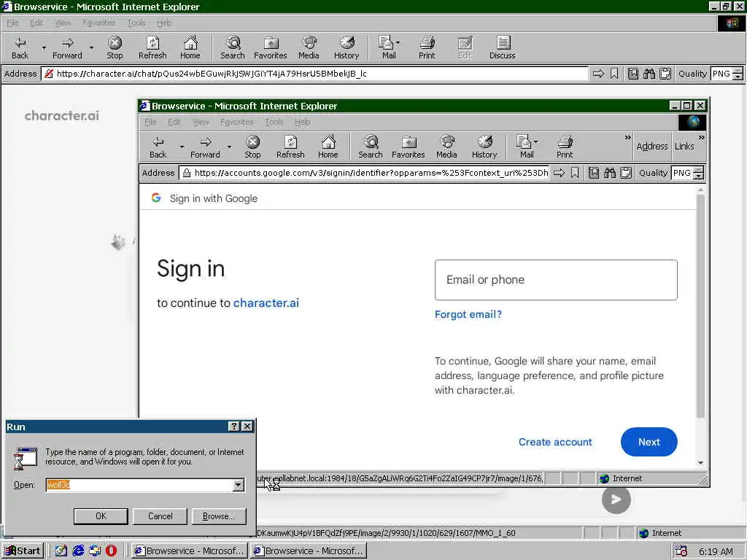Click the Run dialog Open text field
747x560 pixels.
click(x=139, y=485)
